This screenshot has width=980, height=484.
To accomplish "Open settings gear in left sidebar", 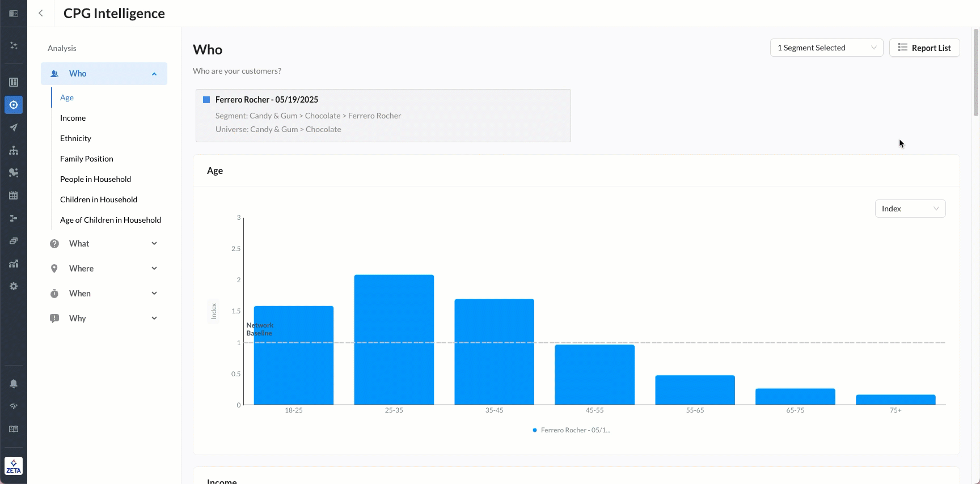I will tap(14, 286).
